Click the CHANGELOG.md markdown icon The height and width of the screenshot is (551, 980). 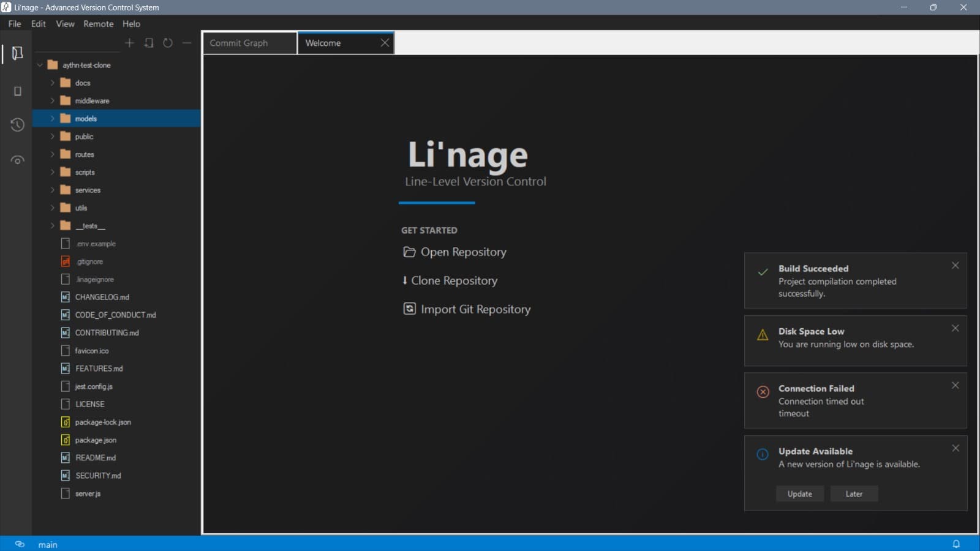coord(66,297)
